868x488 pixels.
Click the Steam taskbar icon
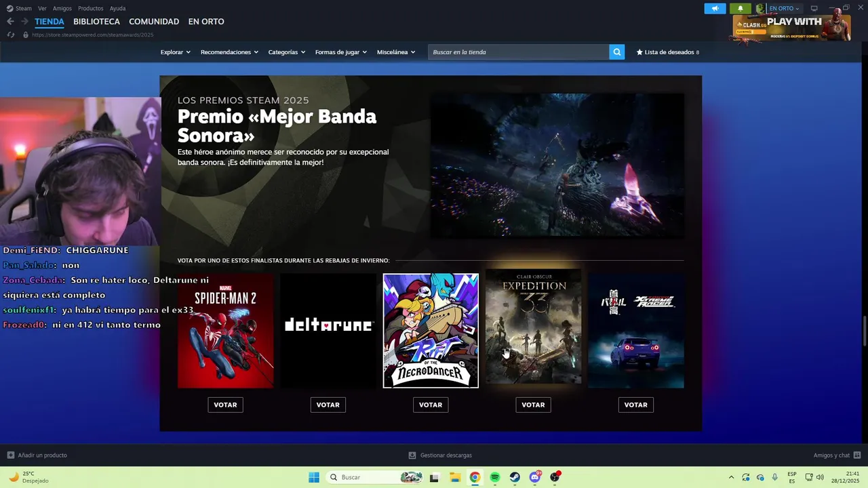point(515,477)
